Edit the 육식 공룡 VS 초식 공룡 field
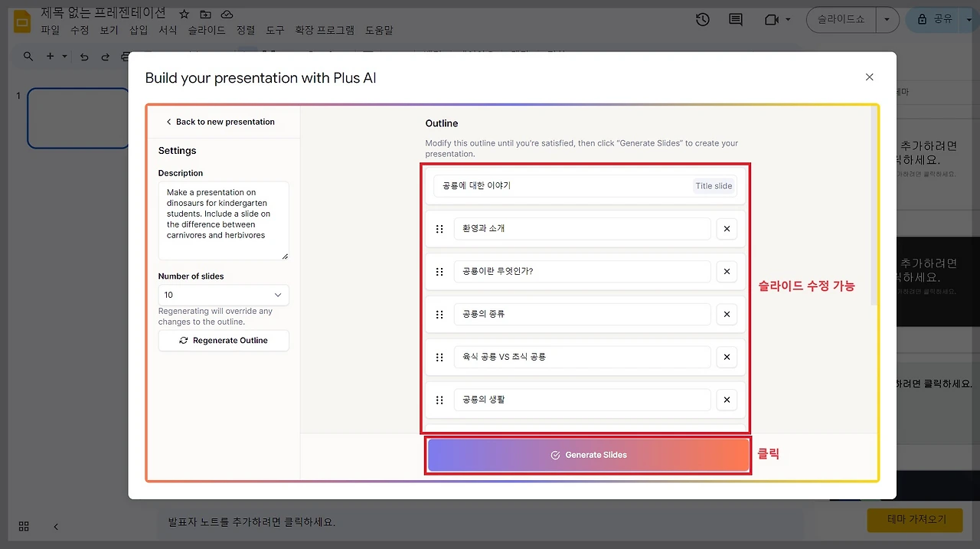The image size is (980, 549). [x=582, y=357]
